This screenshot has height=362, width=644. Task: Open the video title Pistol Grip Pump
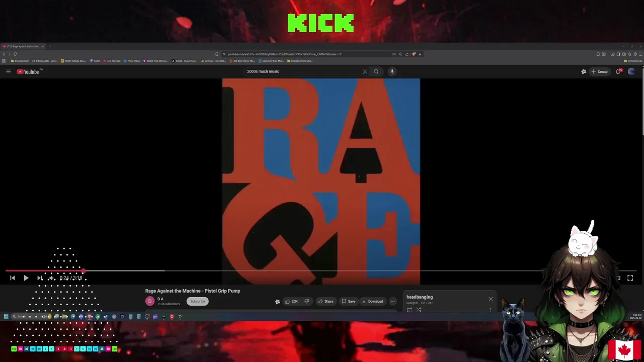[x=193, y=291]
